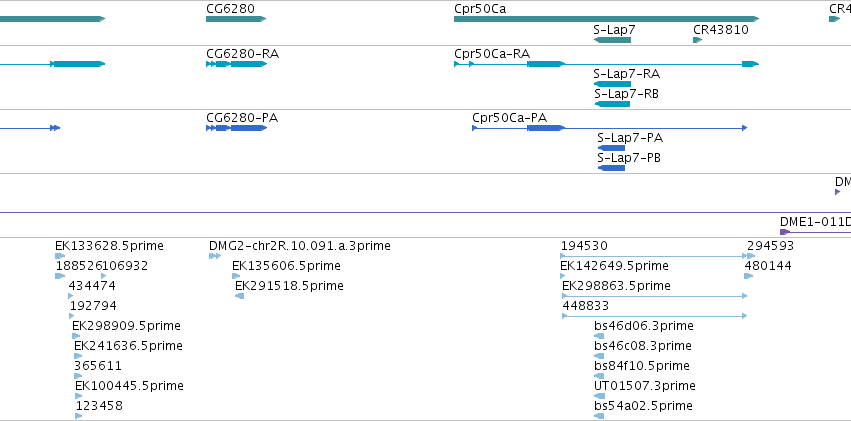Click EST bs84f10.5prime
851x421 pixels.
click(x=599, y=376)
